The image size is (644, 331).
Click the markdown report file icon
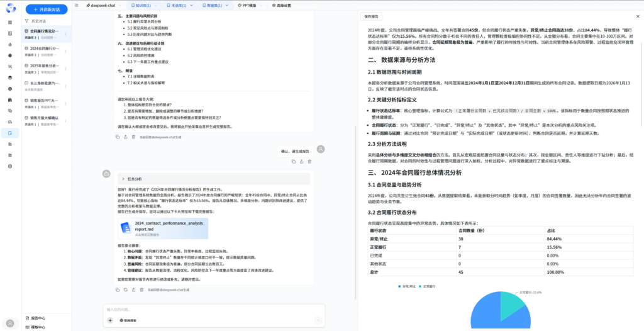coord(126,227)
